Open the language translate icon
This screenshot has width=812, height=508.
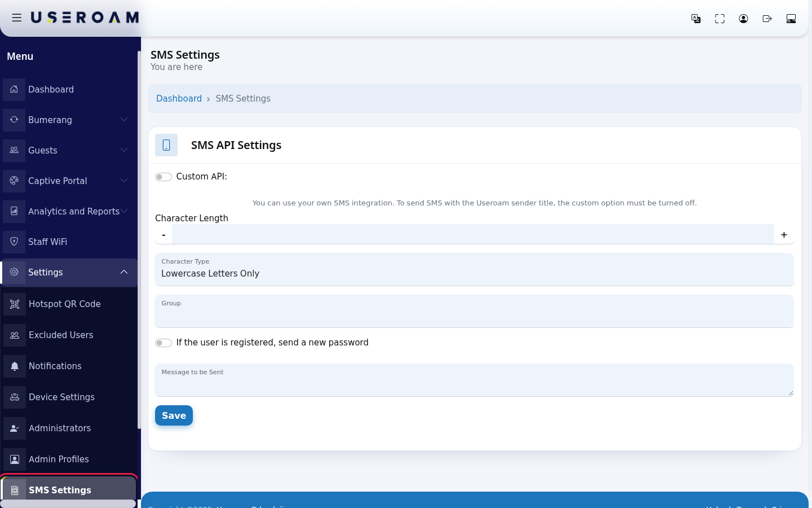[x=696, y=19]
